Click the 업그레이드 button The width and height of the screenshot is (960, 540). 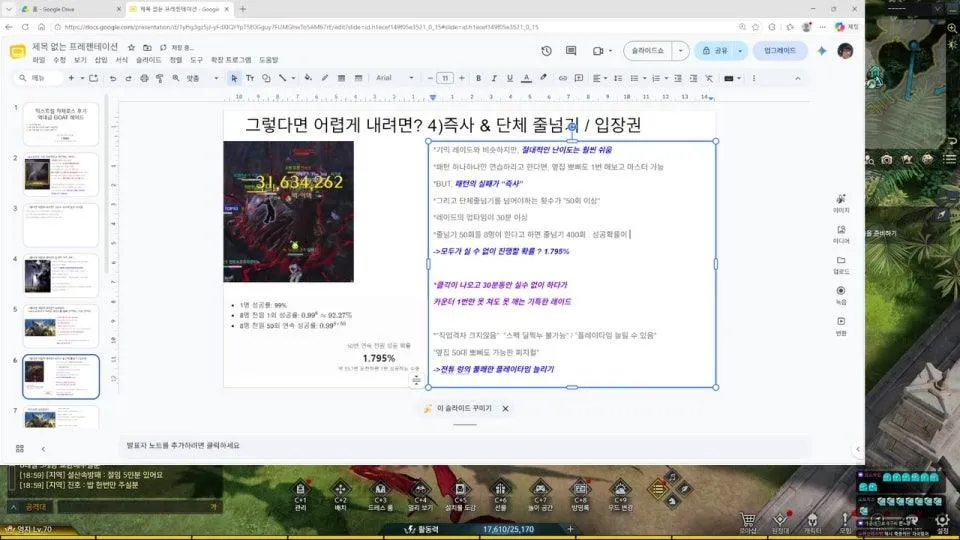[779, 51]
